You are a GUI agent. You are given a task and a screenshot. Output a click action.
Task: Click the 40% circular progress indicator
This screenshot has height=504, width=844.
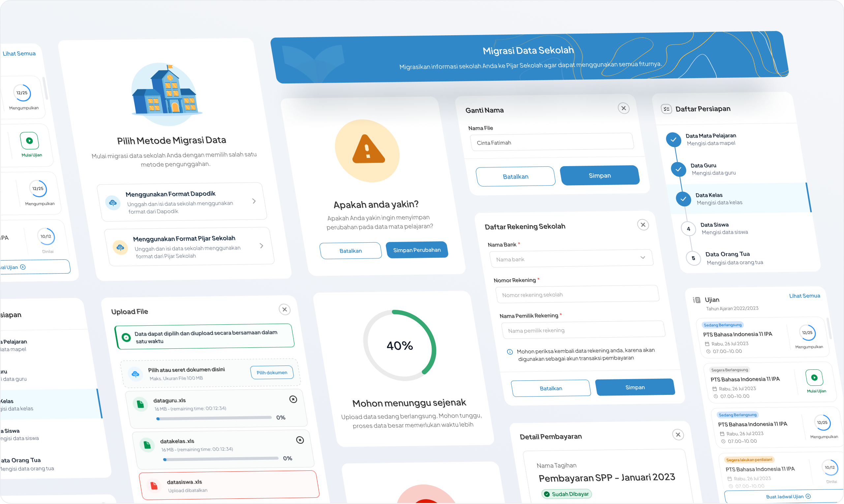pyautogui.click(x=400, y=345)
